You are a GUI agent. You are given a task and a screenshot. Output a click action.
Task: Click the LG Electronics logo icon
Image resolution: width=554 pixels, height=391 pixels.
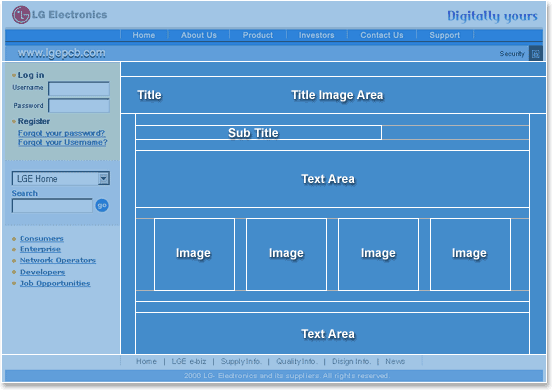point(21,15)
